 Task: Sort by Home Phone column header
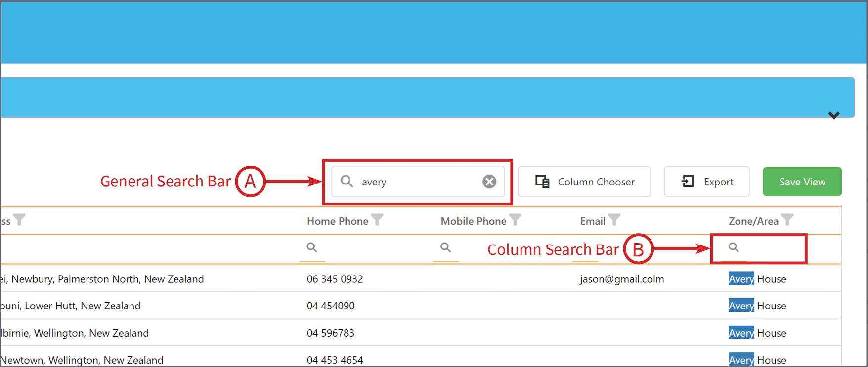pyautogui.click(x=338, y=221)
